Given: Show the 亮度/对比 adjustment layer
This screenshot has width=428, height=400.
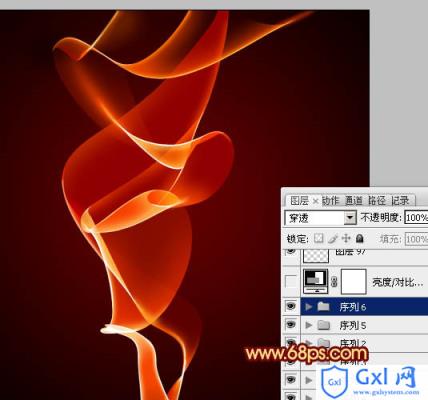Looking at the screenshot, I should pyautogui.click(x=291, y=282).
